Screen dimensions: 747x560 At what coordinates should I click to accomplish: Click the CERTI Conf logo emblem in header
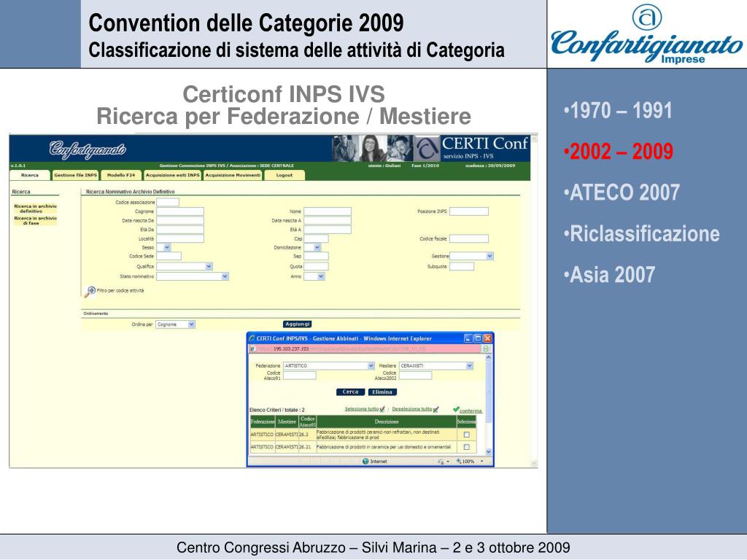point(427,149)
